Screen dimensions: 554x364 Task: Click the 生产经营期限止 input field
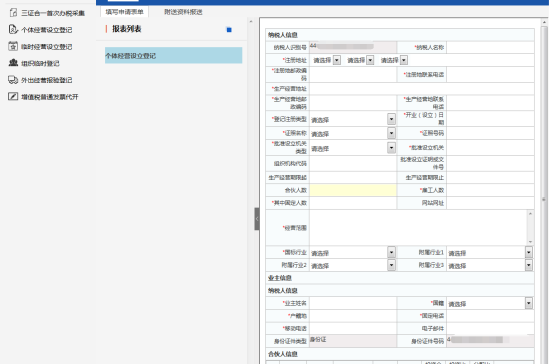coord(490,177)
